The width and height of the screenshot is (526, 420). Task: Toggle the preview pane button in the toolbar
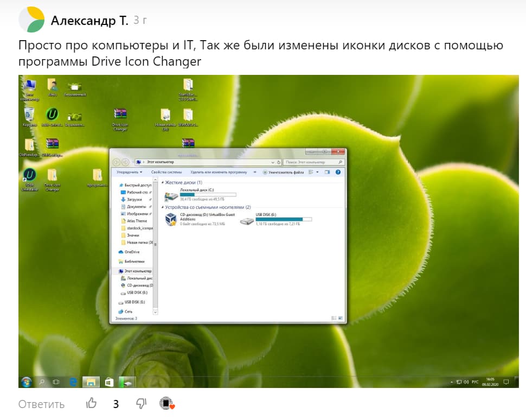tap(327, 172)
